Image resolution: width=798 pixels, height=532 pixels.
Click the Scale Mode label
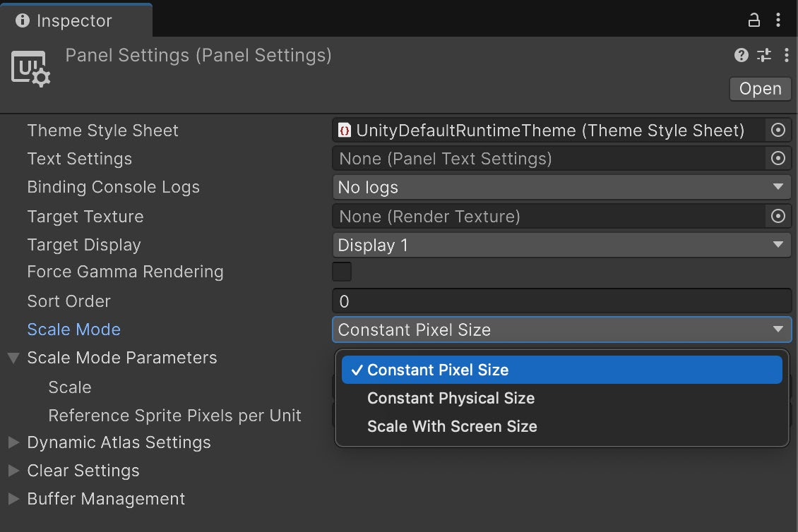coord(73,330)
